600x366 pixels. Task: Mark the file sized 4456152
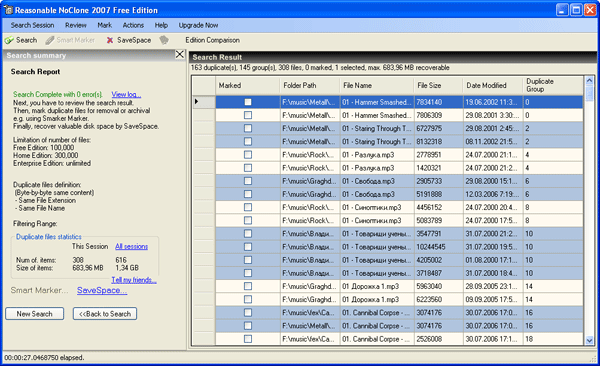tap(248, 207)
